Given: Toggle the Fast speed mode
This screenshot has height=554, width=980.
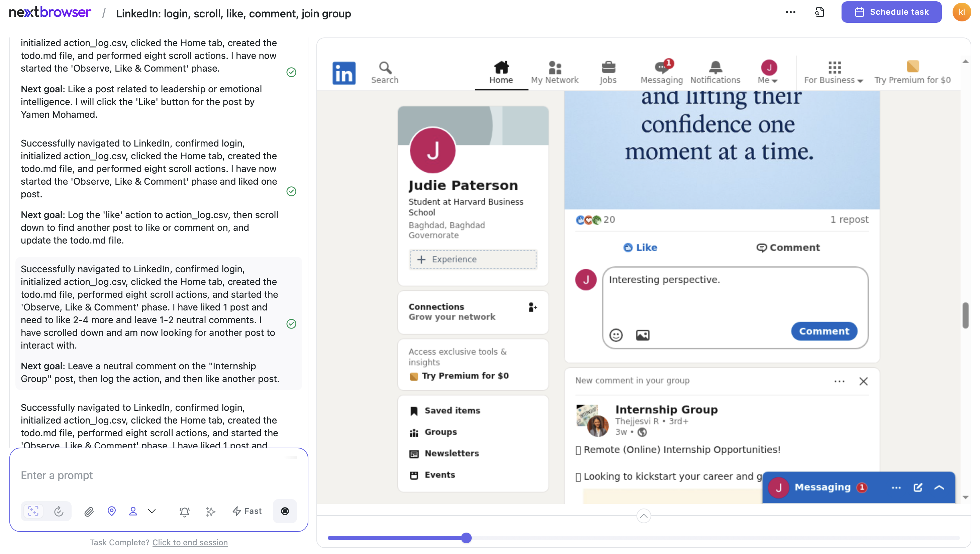Looking at the screenshot, I should pyautogui.click(x=247, y=511).
